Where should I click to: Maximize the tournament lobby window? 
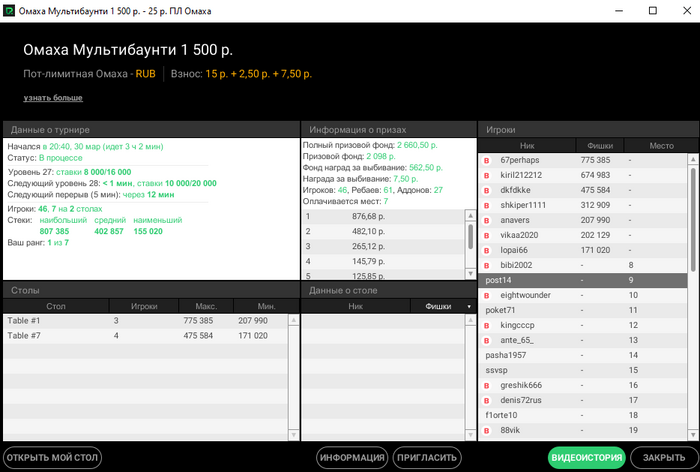click(x=653, y=11)
